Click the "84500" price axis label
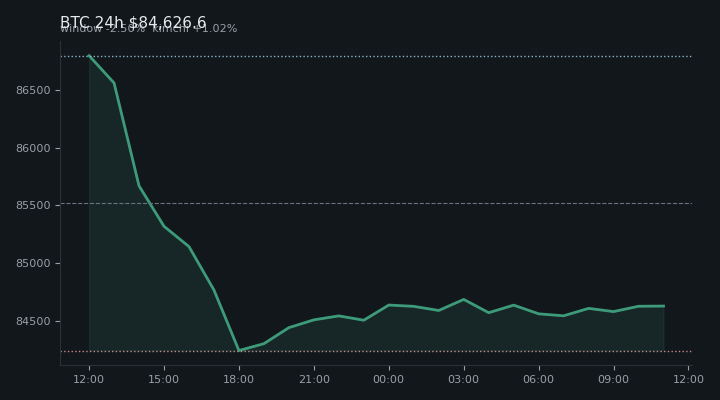The image size is (720, 400). tap(33, 321)
